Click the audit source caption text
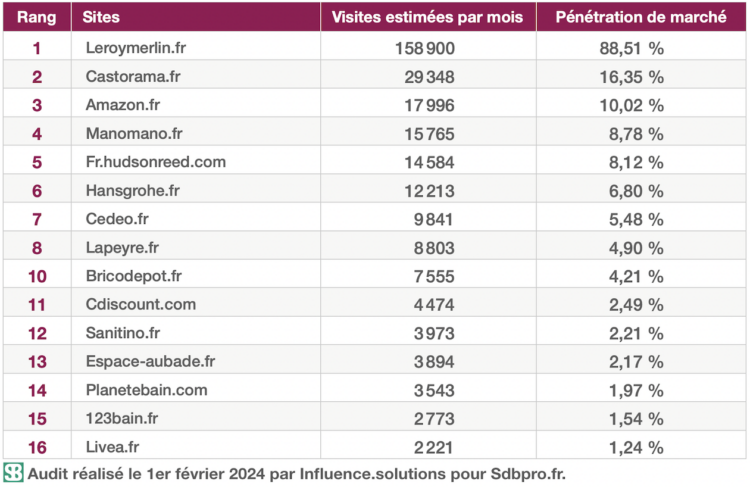 pyautogui.click(x=296, y=473)
